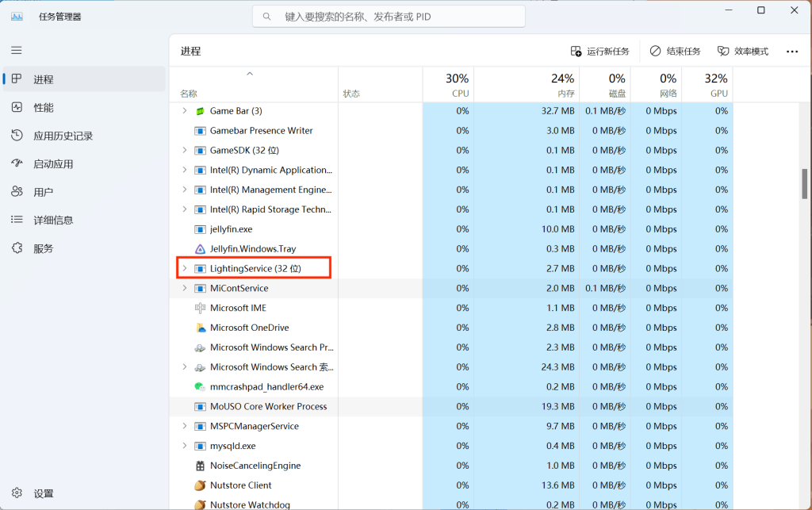This screenshot has height=510, width=812.
Task: Expand the GameSDK (32 位) process
Action: [184, 150]
